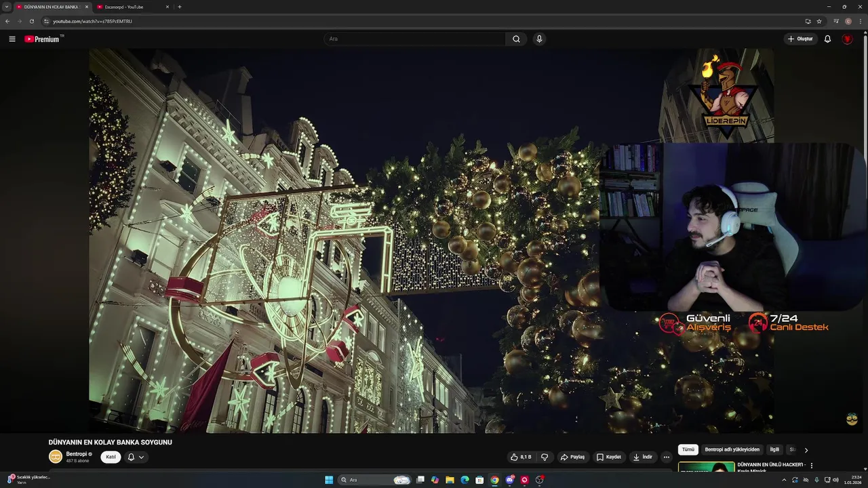Click the address bar URL

[93, 21]
